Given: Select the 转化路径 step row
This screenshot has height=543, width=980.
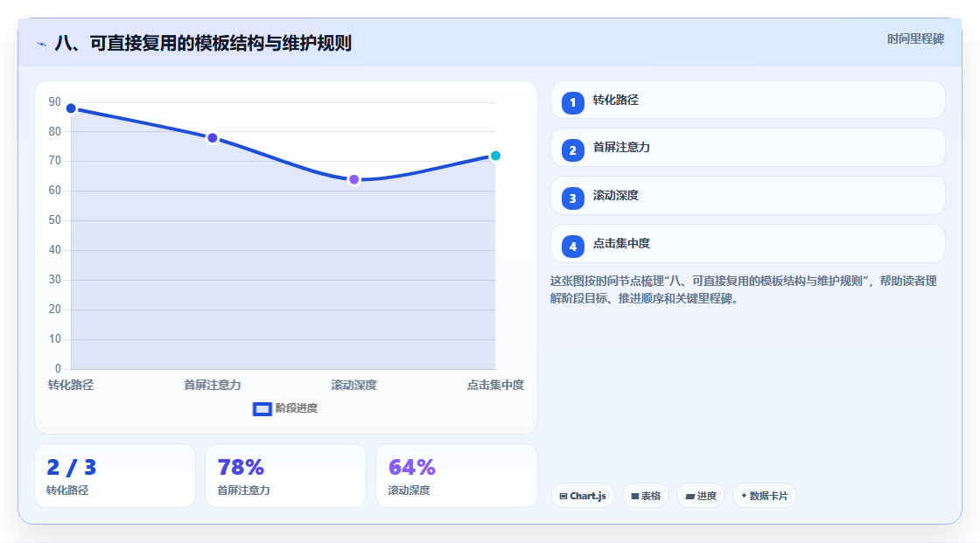Looking at the screenshot, I should (747, 100).
